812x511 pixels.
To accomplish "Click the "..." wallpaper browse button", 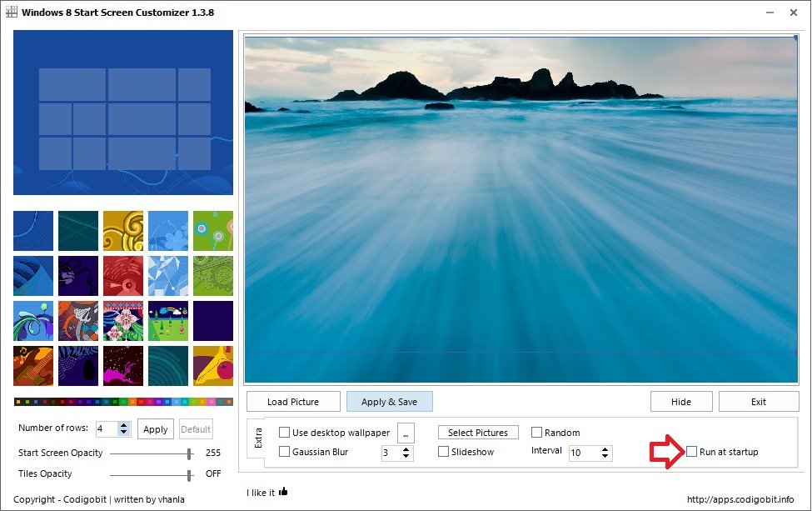I will [406, 433].
